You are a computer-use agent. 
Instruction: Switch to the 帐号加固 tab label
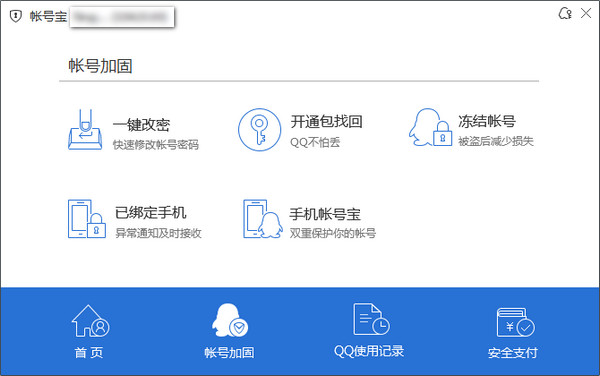click(x=229, y=353)
